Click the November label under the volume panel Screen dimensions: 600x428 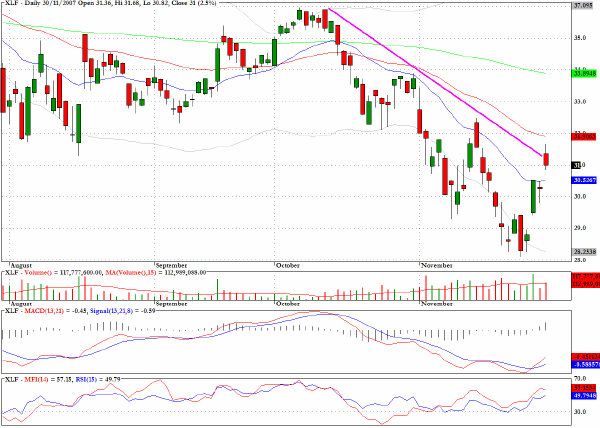click(x=437, y=304)
